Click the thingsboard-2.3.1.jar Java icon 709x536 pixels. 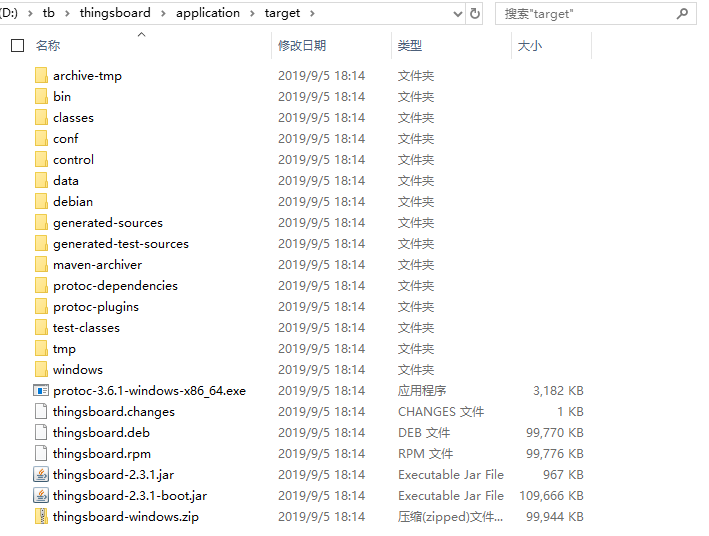(x=41, y=474)
